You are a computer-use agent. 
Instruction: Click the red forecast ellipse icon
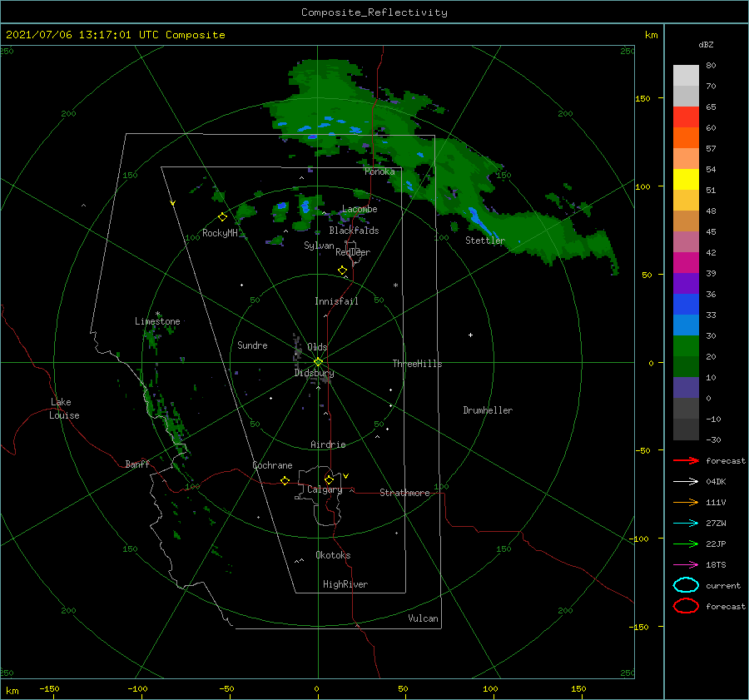point(686,606)
